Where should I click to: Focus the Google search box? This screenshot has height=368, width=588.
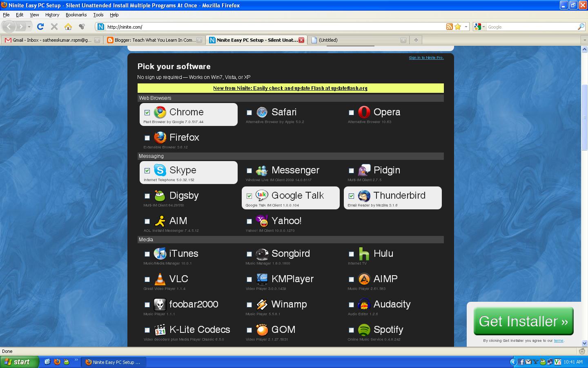click(531, 27)
